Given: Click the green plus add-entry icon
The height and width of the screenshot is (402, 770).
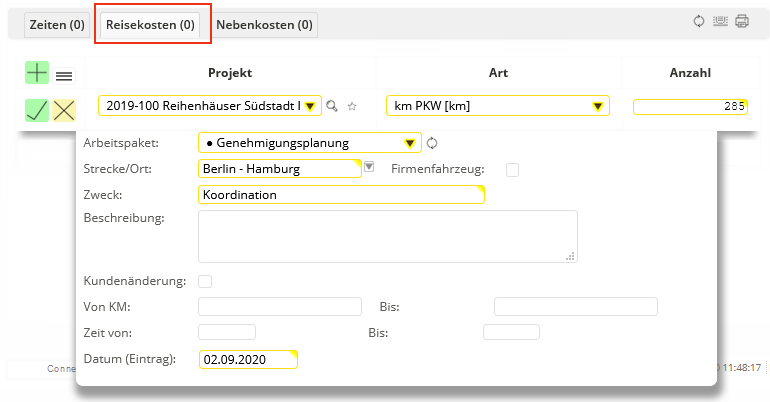Looking at the screenshot, I should (x=37, y=73).
